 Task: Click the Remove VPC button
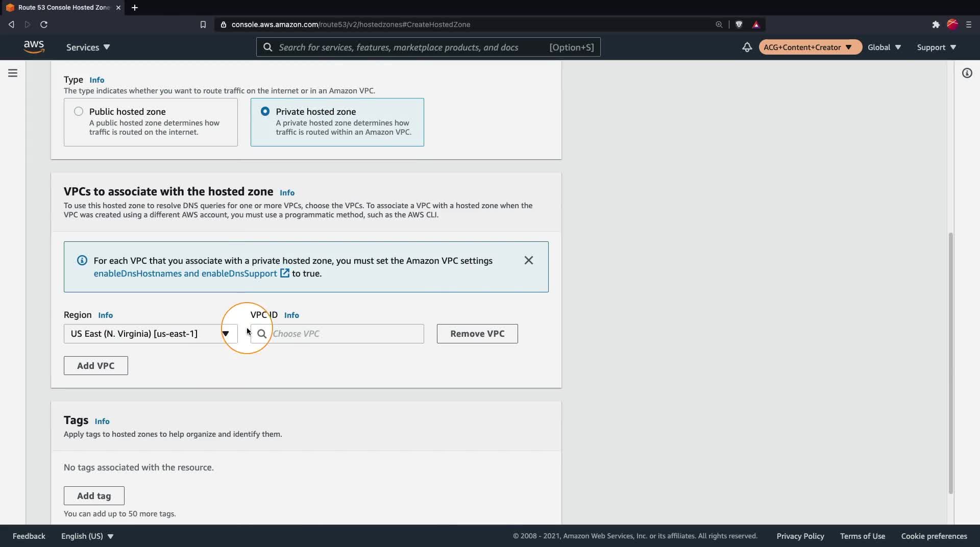(x=477, y=334)
